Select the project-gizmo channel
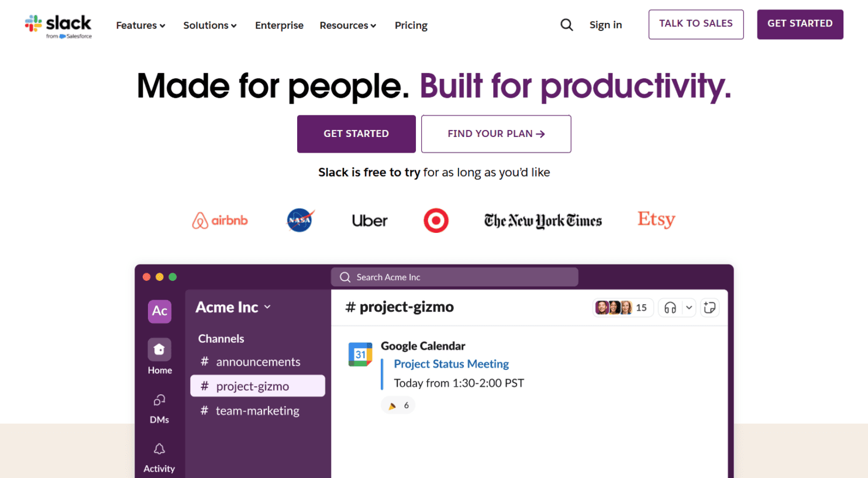Image resolution: width=868 pixels, height=478 pixels. (x=257, y=386)
